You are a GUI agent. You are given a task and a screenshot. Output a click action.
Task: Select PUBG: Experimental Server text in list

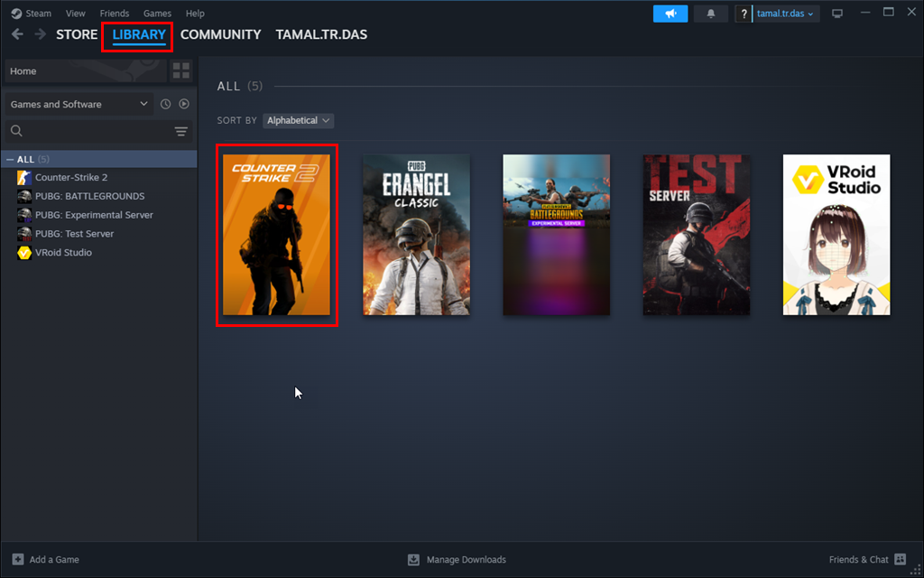(94, 215)
